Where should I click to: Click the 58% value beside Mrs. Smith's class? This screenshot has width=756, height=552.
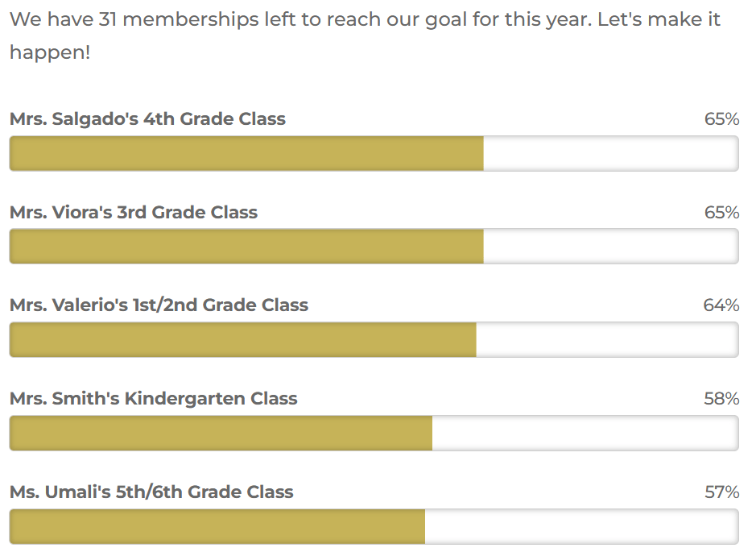(x=721, y=399)
